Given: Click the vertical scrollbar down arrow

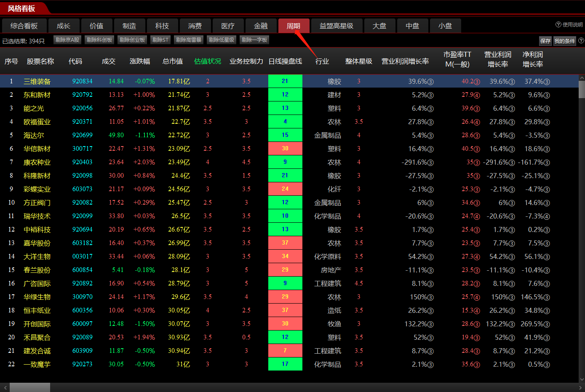Looking at the screenshot, I should pyautogui.click(x=582, y=379).
